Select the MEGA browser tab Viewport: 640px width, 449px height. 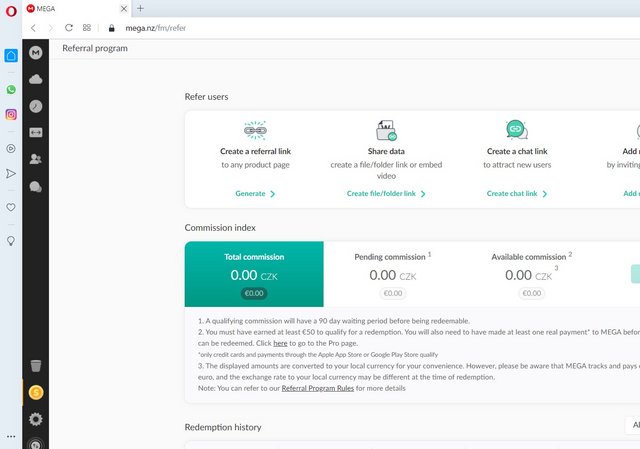point(77,9)
